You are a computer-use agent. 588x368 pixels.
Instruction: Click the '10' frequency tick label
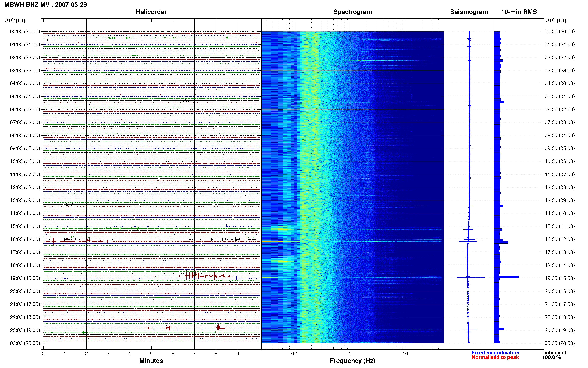point(405,354)
